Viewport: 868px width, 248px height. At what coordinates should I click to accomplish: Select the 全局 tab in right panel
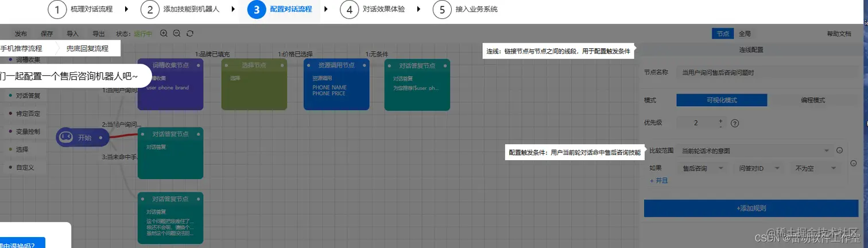745,34
